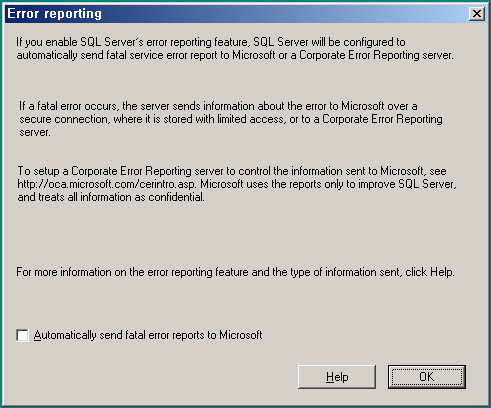Screen dimensions: 491x408
Task: Click the word "Microsoft" in the checkbox label
Action: click(x=241, y=335)
